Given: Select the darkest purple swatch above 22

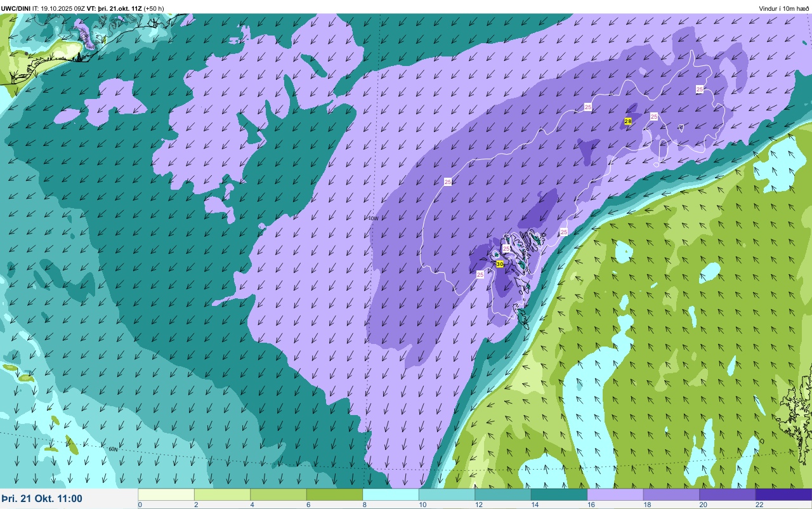Looking at the screenshot, I should [783, 494].
